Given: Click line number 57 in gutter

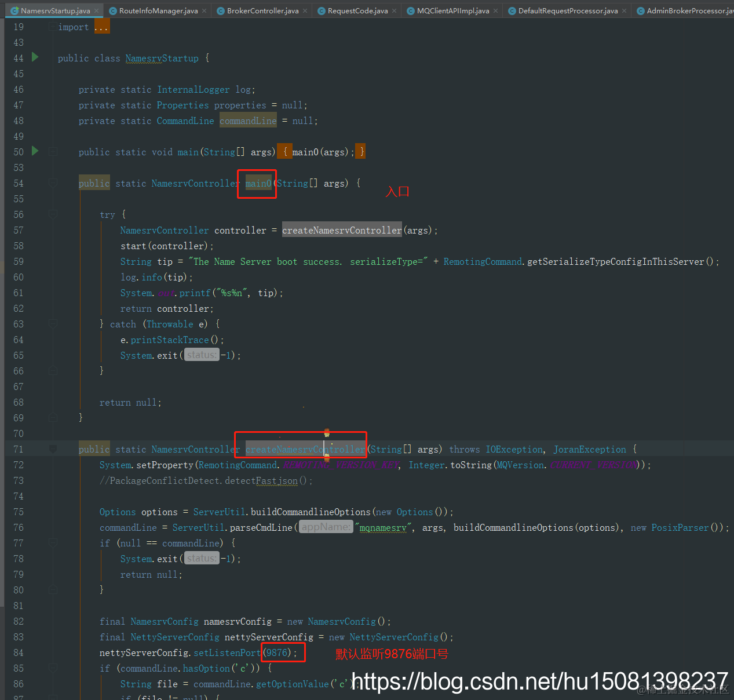Looking at the screenshot, I should 19,230.
